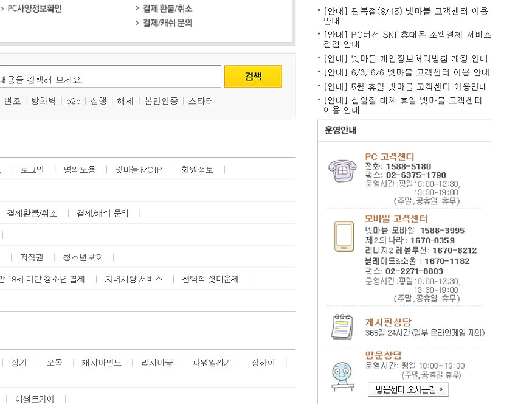Click the mobile phone icon for 모바일 고객센터
This screenshot has height=404, width=532.
click(344, 237)
